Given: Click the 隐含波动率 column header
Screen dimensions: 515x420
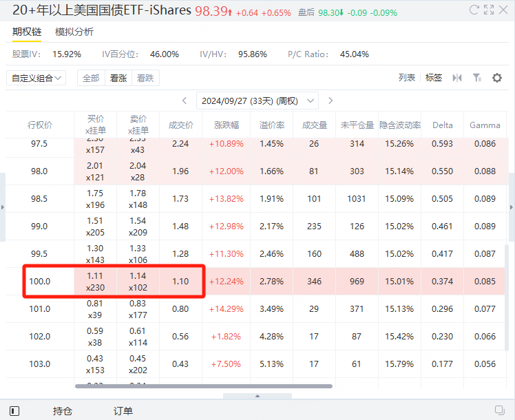Looking at the screenshot, I should point(400,125).
